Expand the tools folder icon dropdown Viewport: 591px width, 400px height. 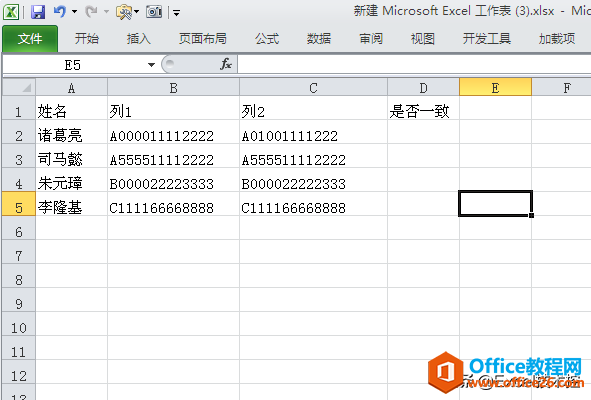136,12
